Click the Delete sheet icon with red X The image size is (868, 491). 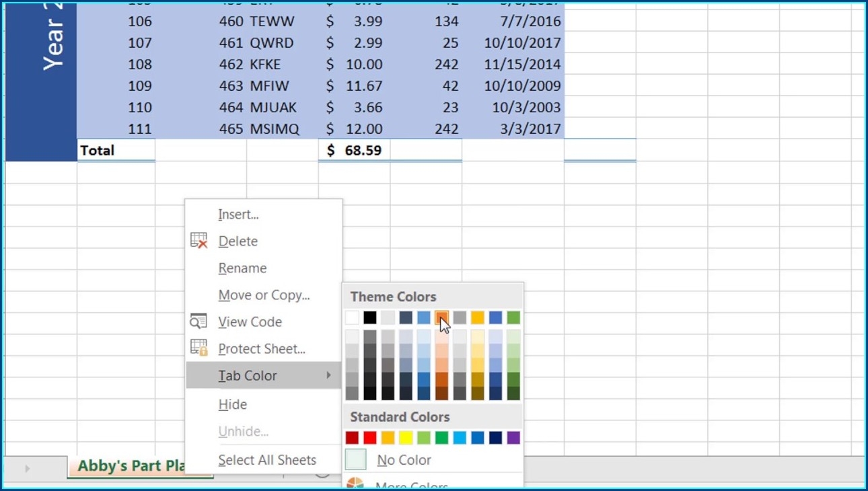tap(198, 241)
